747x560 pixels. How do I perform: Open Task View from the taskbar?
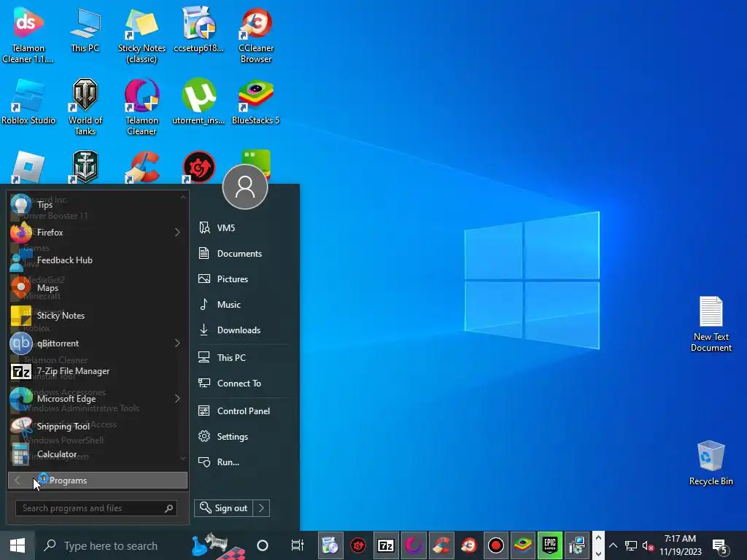click(x=298, y=545)
